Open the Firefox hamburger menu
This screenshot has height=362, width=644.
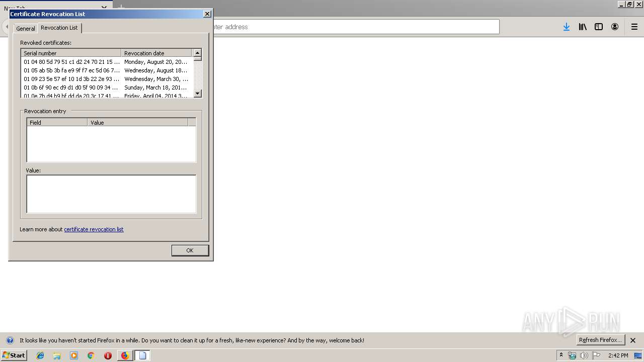634,27
